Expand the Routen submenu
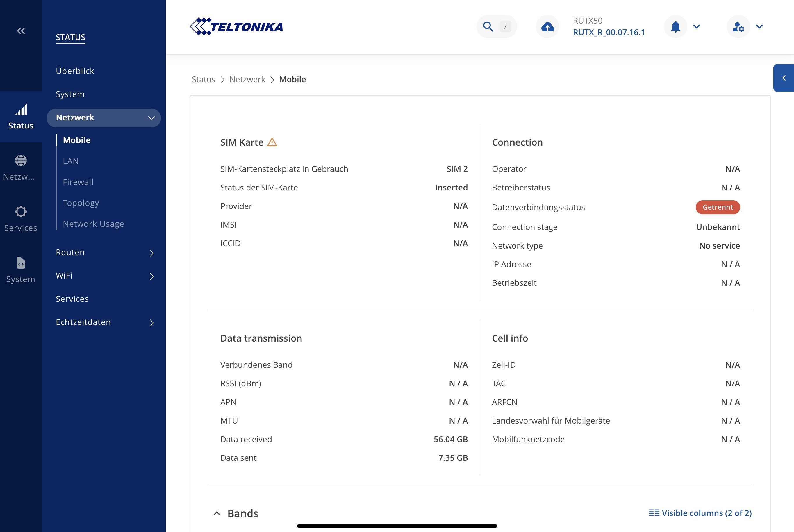 point(151,253)
